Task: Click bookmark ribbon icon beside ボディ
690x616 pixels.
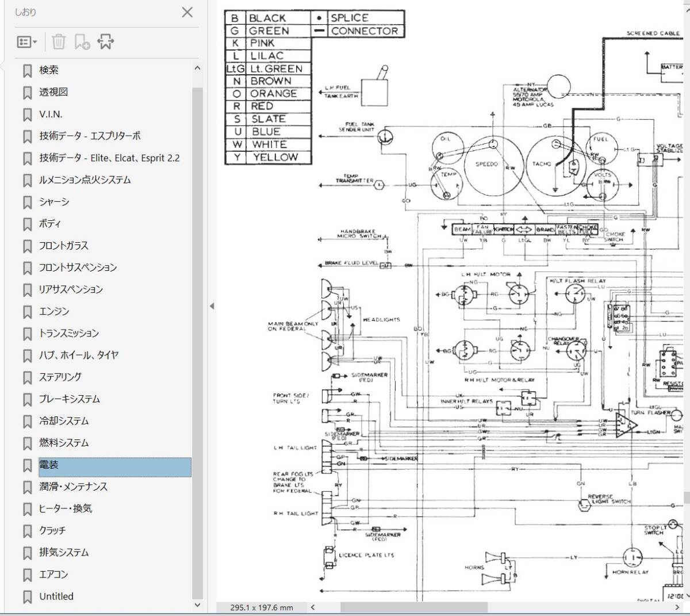Action: (27, 224)
